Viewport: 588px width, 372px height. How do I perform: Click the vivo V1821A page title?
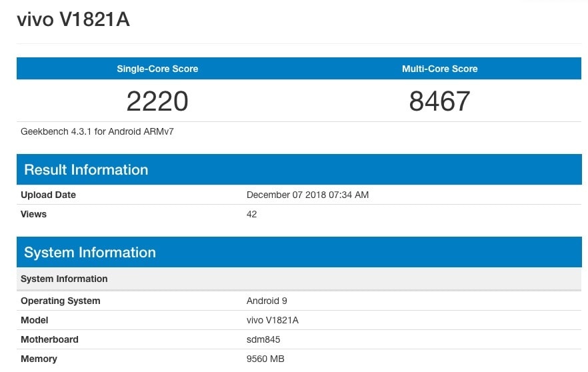(73, 19)
